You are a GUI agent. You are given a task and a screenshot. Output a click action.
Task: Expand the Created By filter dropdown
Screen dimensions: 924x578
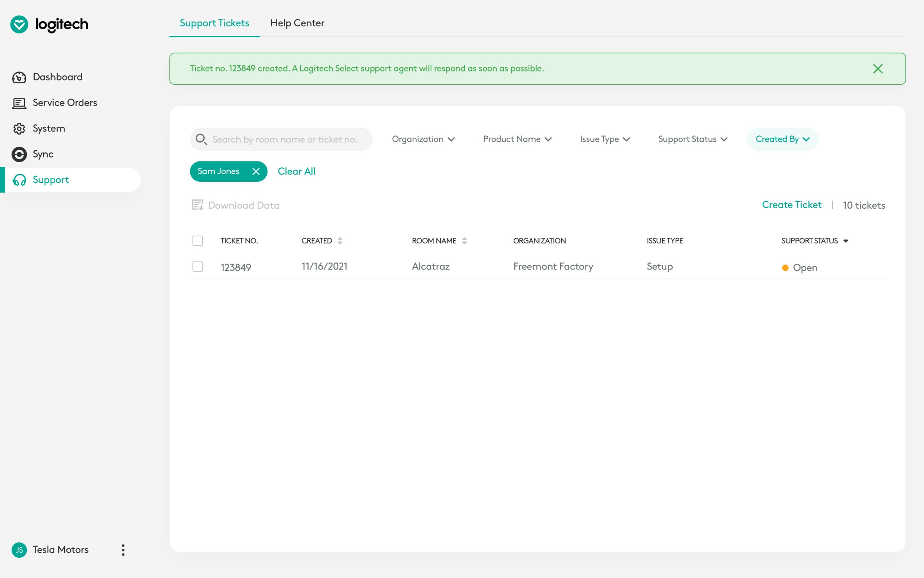click(783, 139)
